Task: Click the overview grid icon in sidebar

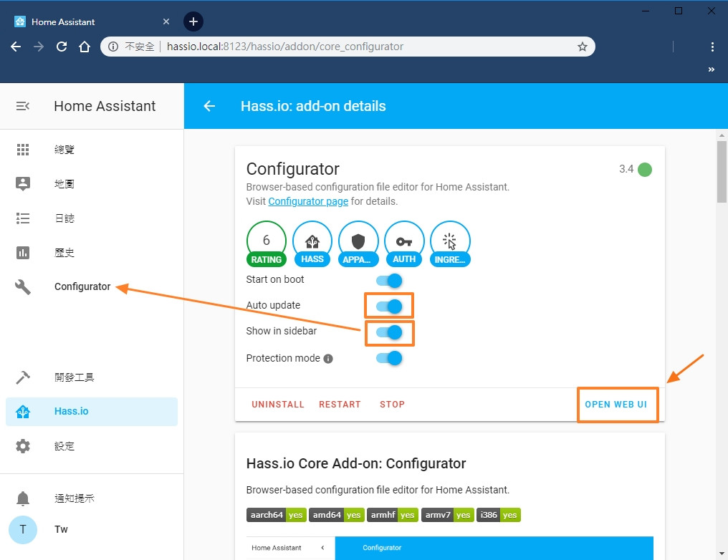Action: pyautogui.click(x=23, y=150)
